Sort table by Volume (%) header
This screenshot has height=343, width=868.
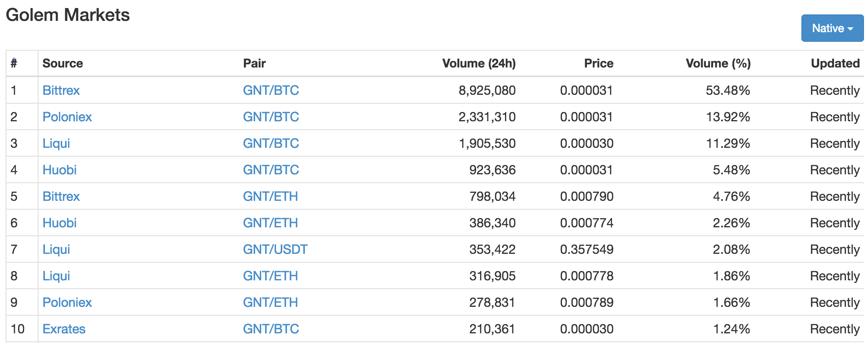click(x=718, y=63)
